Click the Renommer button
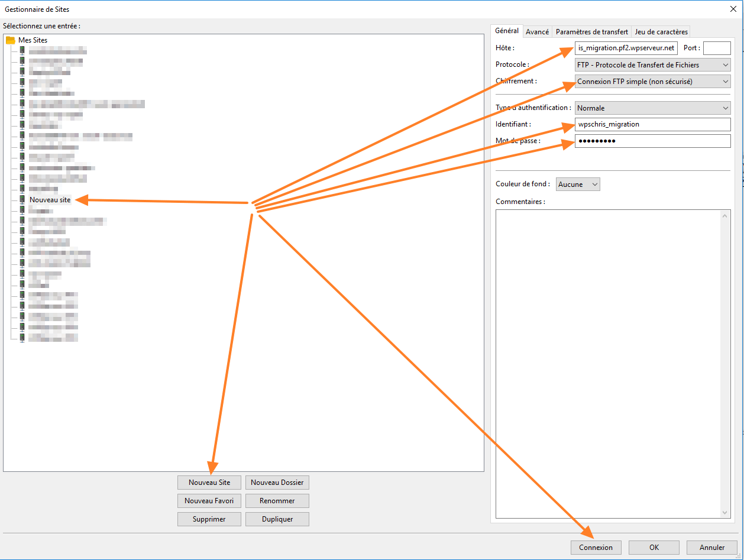This screenshot has height=560, width=744. click(x=277, y=500)
